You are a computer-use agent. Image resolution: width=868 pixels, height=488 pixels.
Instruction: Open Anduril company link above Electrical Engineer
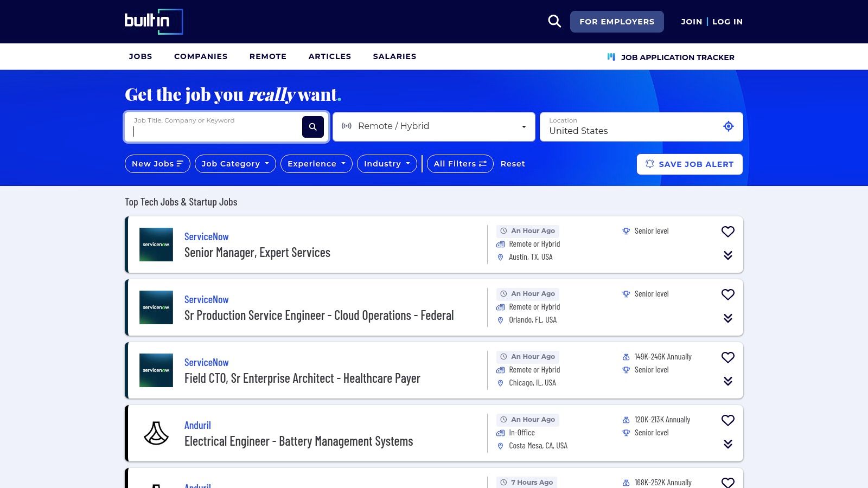click(x=197, y=426)
